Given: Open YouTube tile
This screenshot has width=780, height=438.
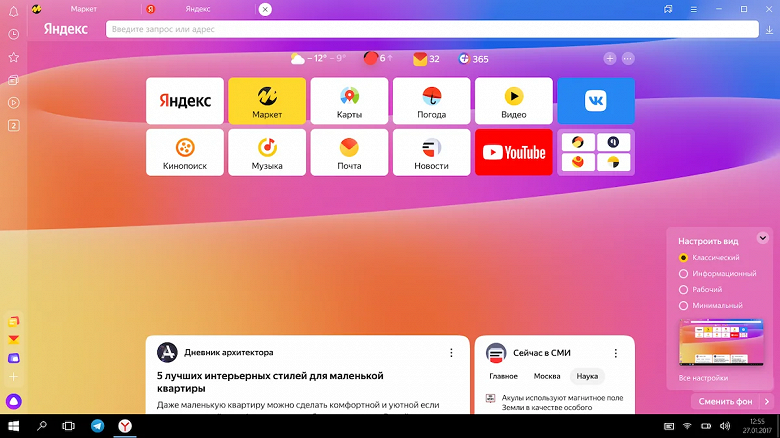Looking at the screenshot, I should [514, 152].
